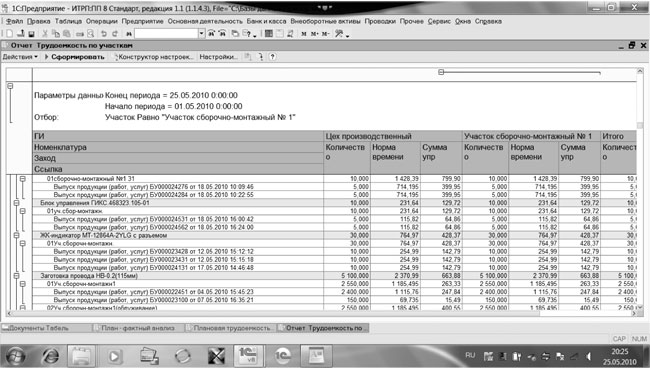650x368 pixels.
Task: Collapse ЖК-индикатор МТ-12864A group
Action: pyautogui.click(x=16, y=235)
